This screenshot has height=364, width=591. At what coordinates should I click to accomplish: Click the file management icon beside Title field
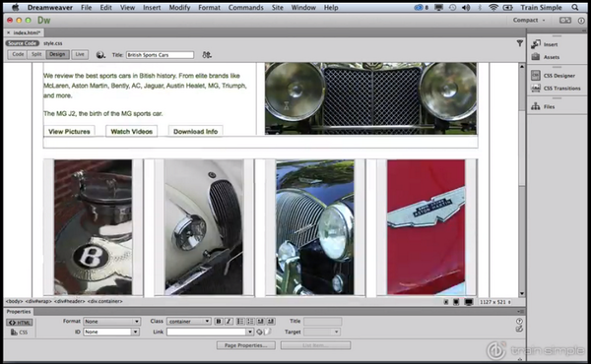[207, 55]
